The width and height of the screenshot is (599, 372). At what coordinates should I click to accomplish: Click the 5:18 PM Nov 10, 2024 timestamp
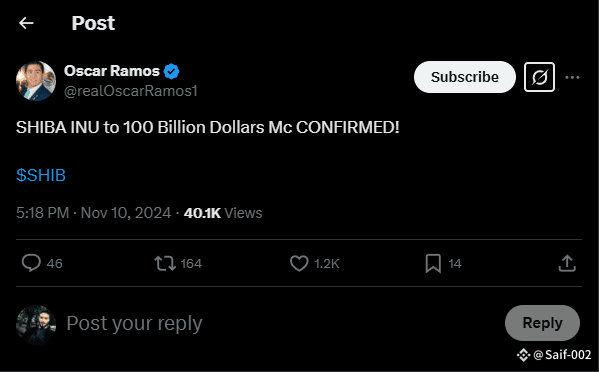pyautogui.click(x=94, y=213)
